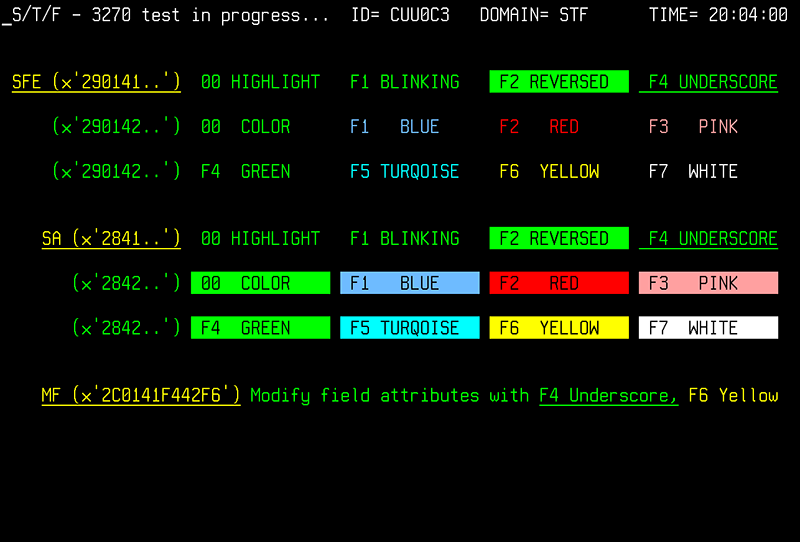Click F4 UNDERSCORE in the SA row
This screenshot has height=542, width=800.
click(708, 239)
